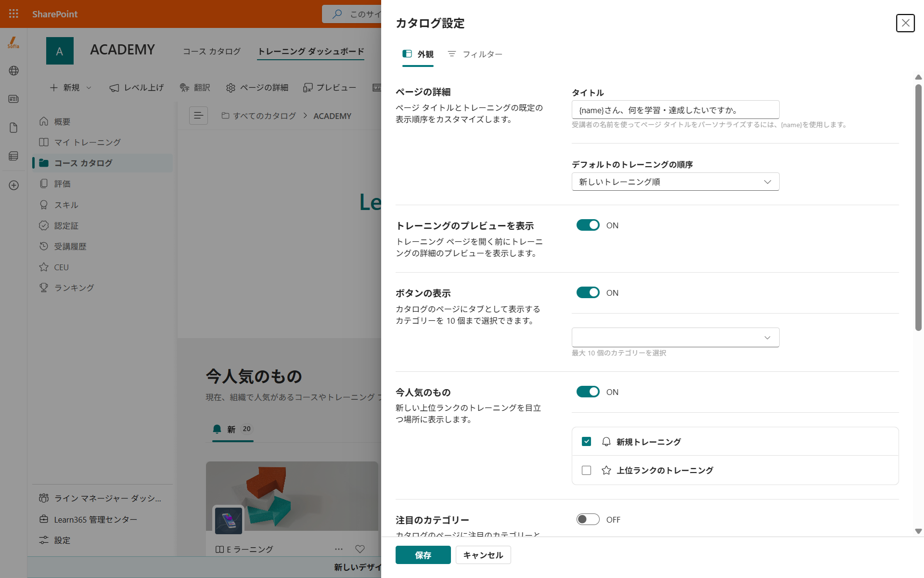Turn off ボタンの表示 toggle
Viewport: 924px width, 578px height.
(588, 292)
